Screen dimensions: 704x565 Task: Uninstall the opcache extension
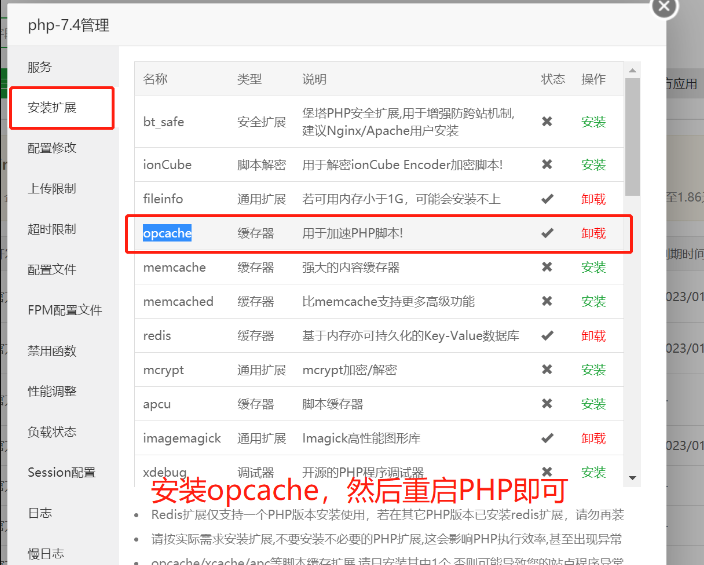tap(594, 233)
